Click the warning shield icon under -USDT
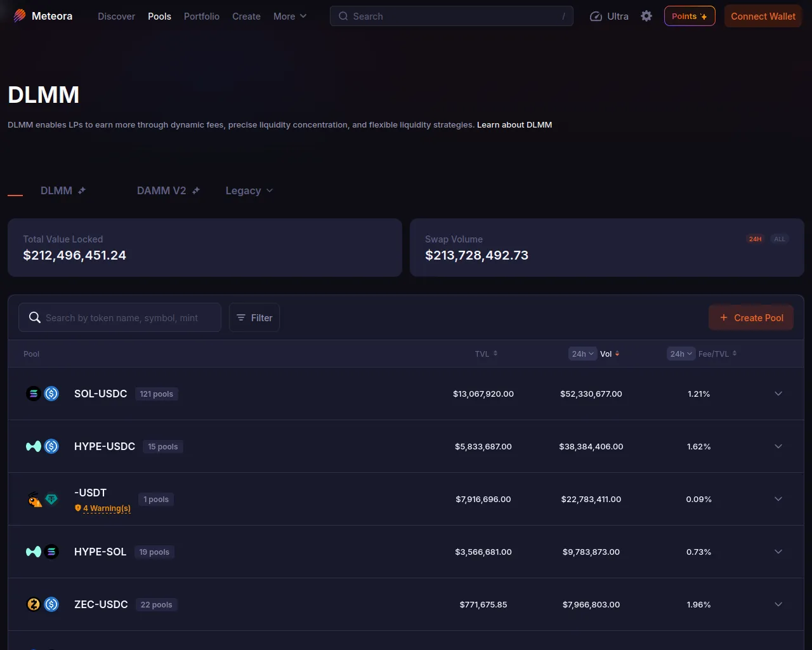Screen dimensions: 812x650 coord(78,508)
